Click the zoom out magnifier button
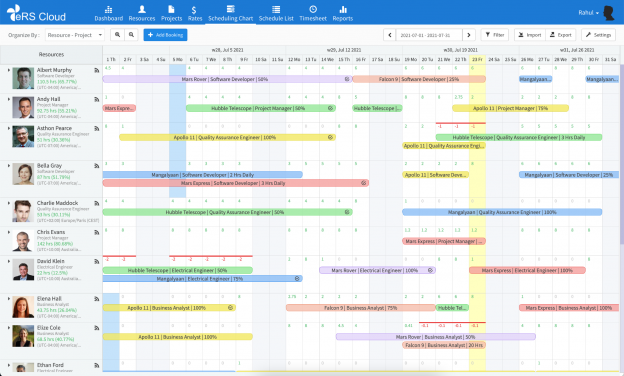This screenshot has width=624, height=376. 131,35
